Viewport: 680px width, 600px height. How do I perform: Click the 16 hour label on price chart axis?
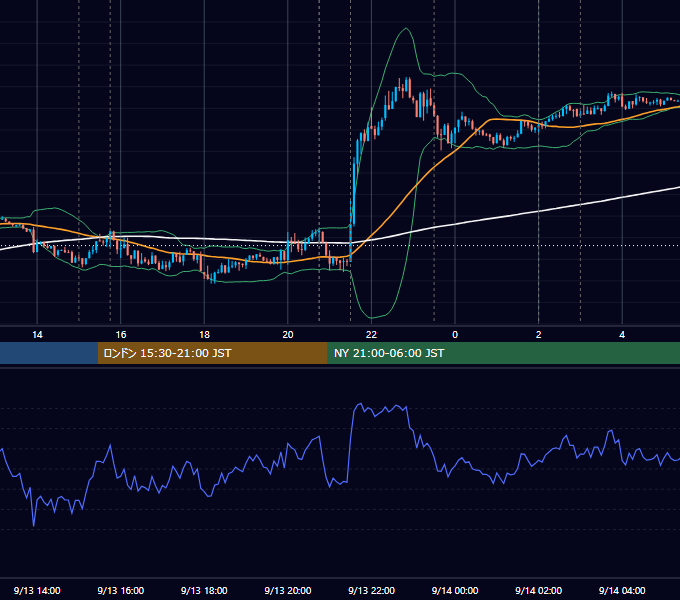coord(121,335)
